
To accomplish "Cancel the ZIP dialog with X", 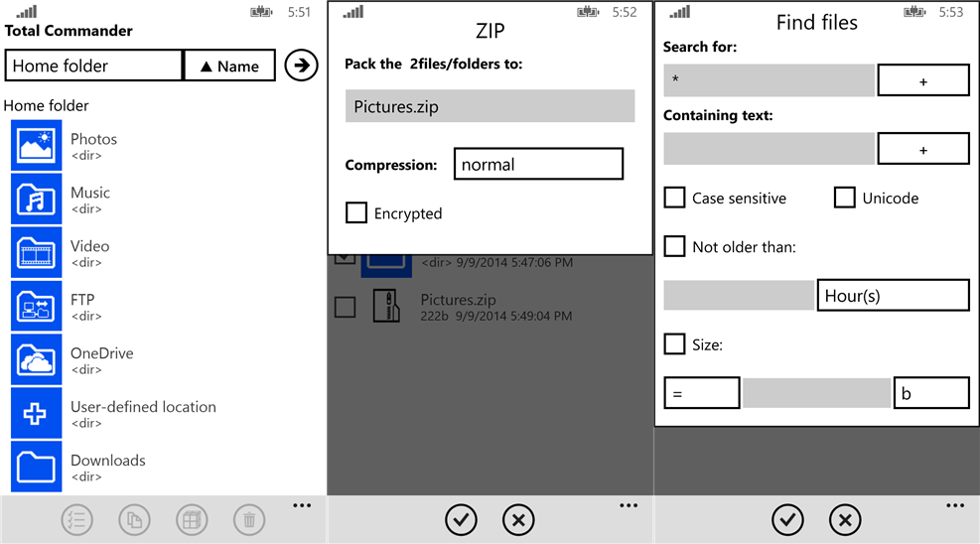I will coord(518,519).
